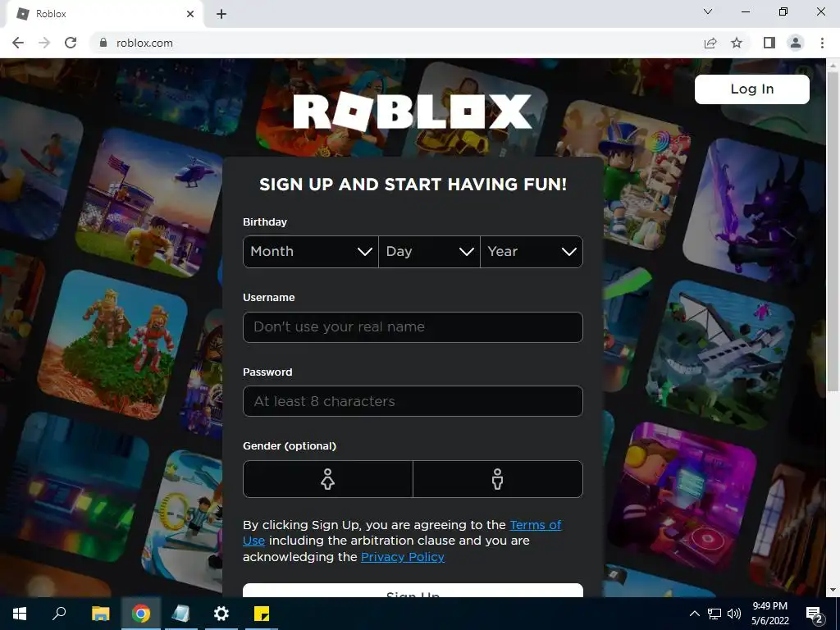Open the Windows Start menu

[x=20, y=614]
